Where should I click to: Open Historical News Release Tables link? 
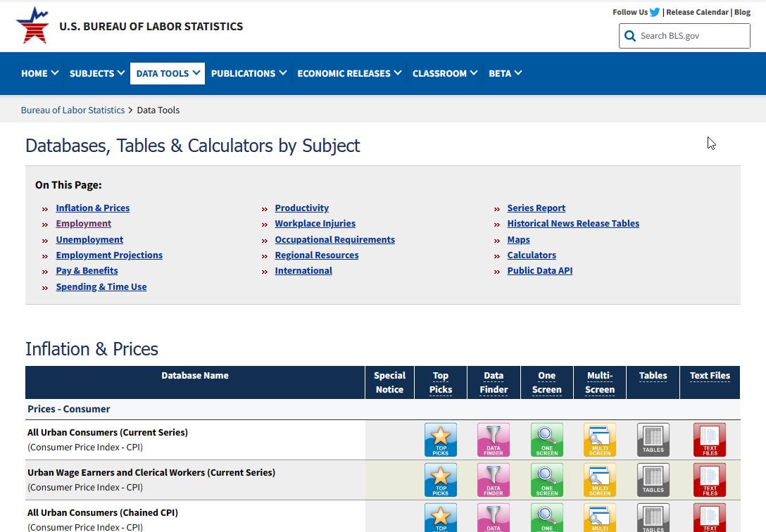pyautogui.click(x=573, y=224)
